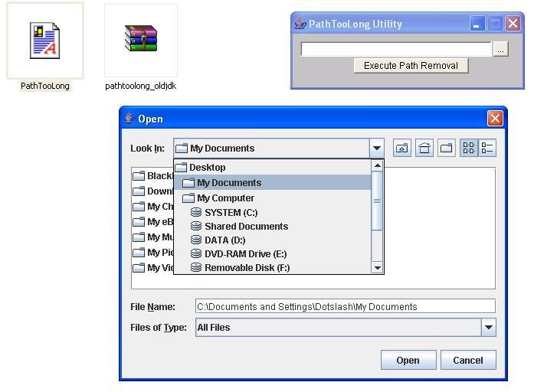This screenshot has height=392, width=534.
Task: Click the browse '...' button in PathTooLong Utility
Action: click(500, 49)
